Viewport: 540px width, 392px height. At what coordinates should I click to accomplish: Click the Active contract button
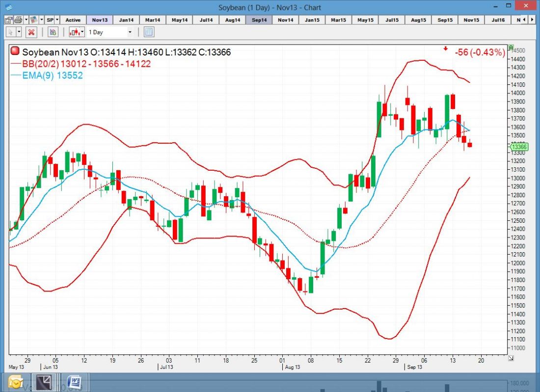tap(73, 20)
